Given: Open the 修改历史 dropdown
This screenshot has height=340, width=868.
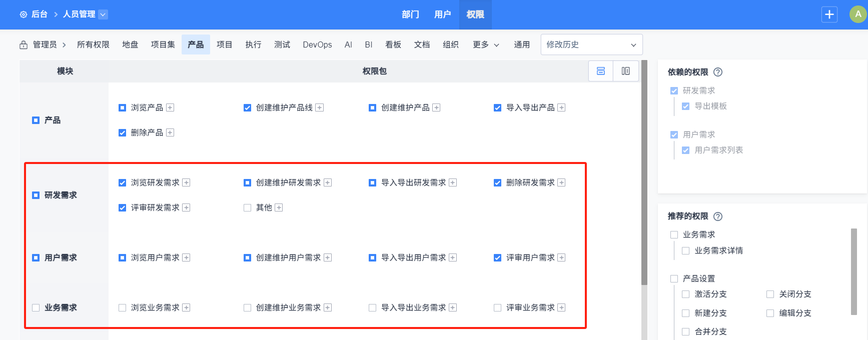Looking at the screenshot, I should (591, 44).
